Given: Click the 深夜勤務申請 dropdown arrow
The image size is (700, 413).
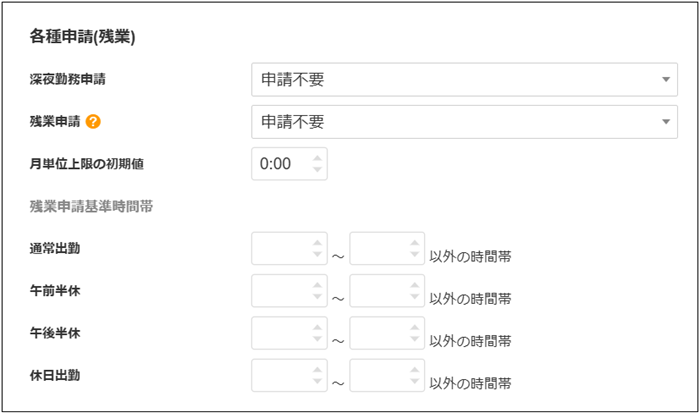Looking at the screenshot, I should tap(666, 80).
